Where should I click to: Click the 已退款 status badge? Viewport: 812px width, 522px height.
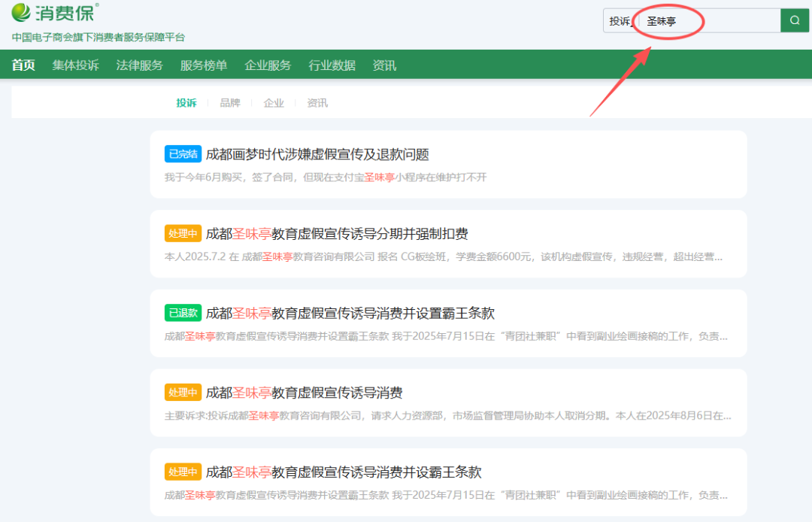click(x=183, y=314)
